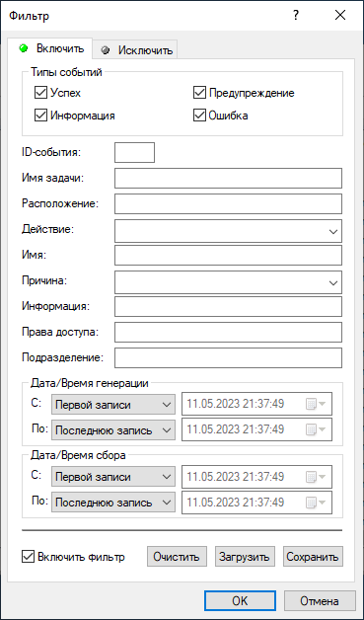Click the Информация text input field
Screen dimensions: 364x620
(228, 306)
